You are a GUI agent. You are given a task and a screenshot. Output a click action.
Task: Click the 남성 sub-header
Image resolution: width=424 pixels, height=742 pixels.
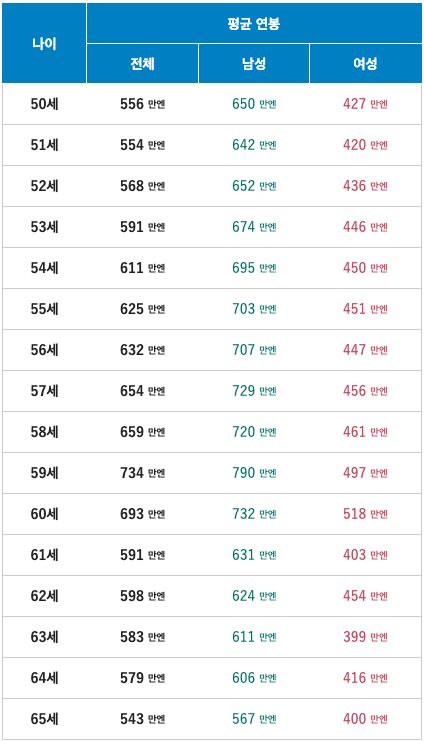254,64
